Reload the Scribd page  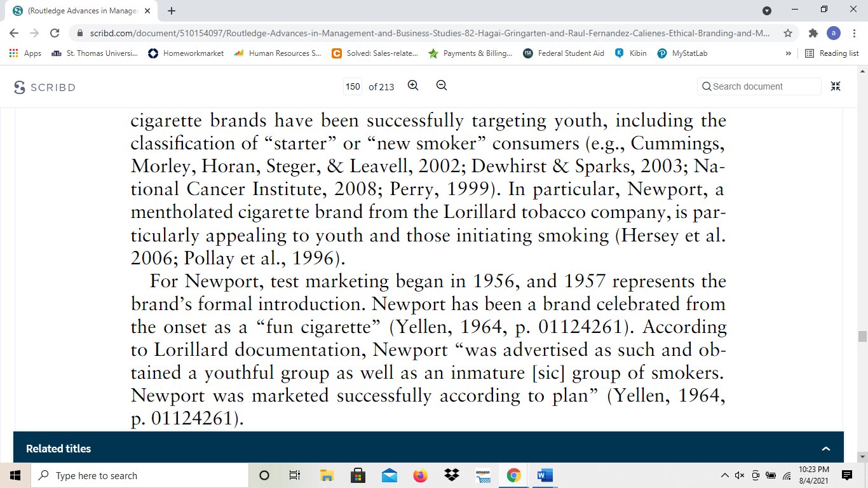click(55, 33)
